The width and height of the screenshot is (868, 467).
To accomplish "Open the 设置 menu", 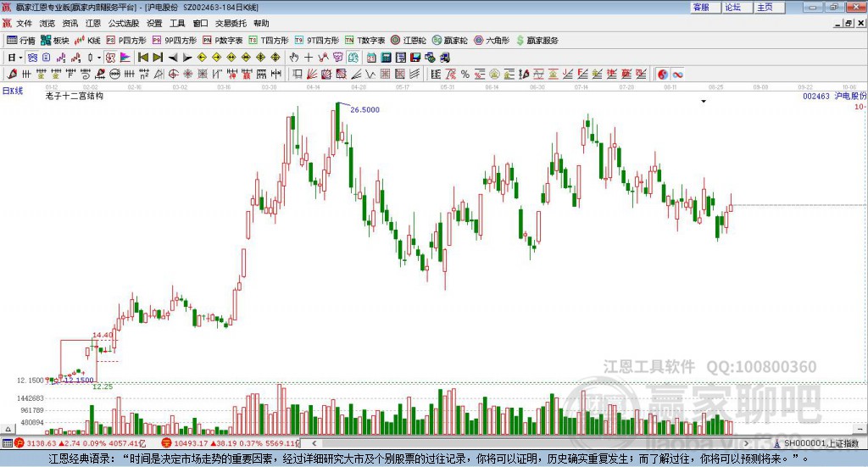I will pos(154,23).
